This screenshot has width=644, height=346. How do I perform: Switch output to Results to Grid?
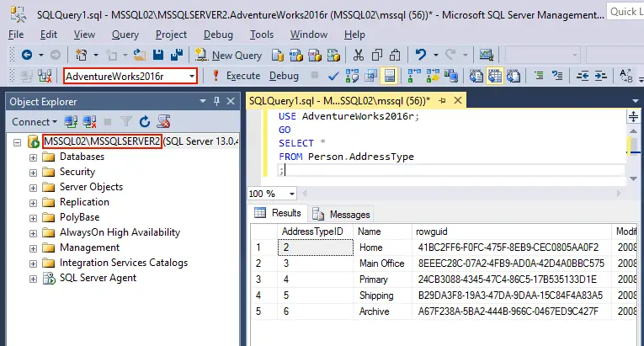click(494, 76)
